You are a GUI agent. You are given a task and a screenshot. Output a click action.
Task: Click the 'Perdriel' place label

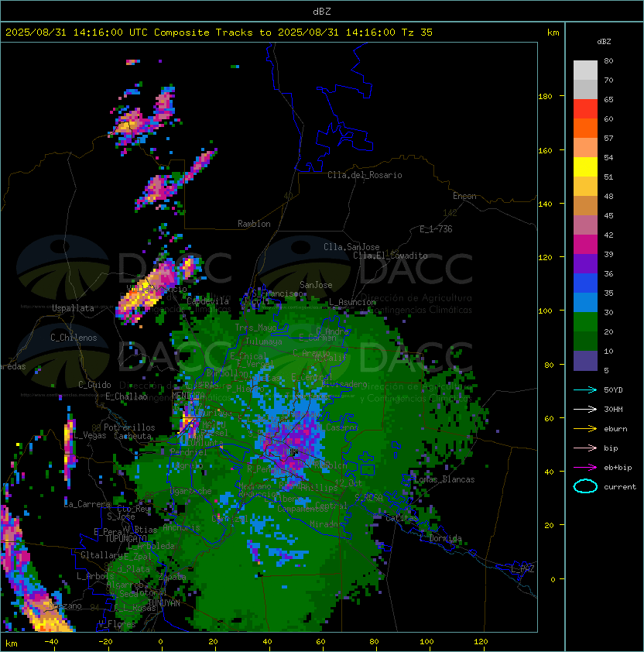(189, 451)
